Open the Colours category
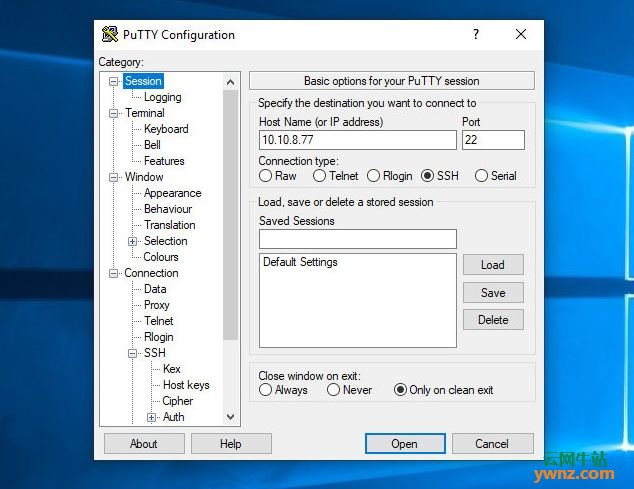The height and width of the screenshot is (489, 634). (161, 257)
